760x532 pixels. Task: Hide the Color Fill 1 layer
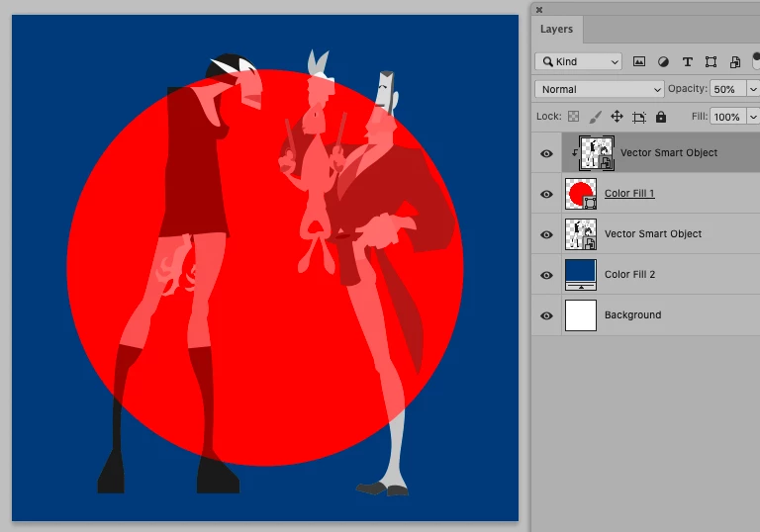(x=546, y=194)
